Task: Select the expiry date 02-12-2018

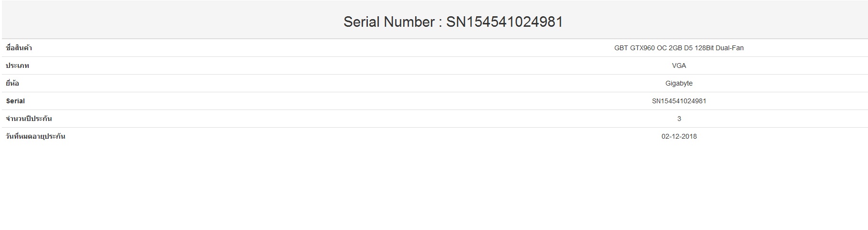Action: coord(679,136)
